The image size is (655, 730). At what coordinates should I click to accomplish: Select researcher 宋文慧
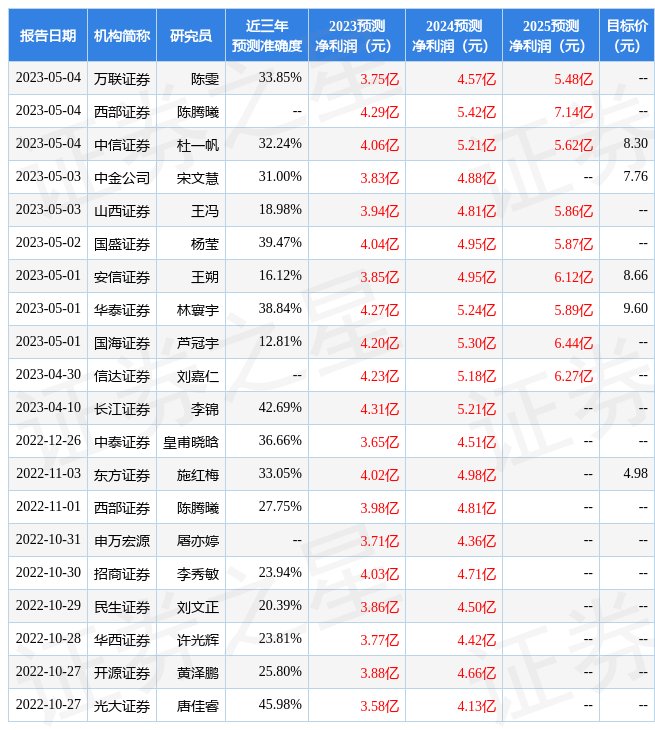[x=198, y=178]
